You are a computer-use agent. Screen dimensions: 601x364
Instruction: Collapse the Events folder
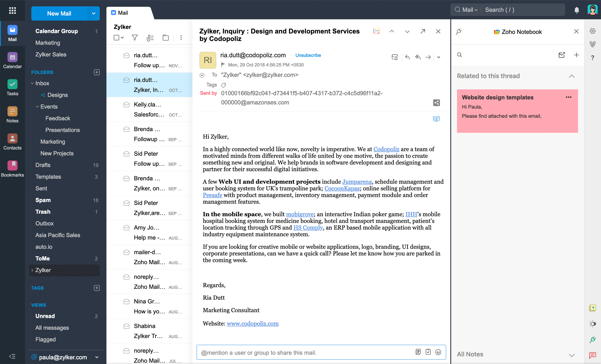click(37, 106)
